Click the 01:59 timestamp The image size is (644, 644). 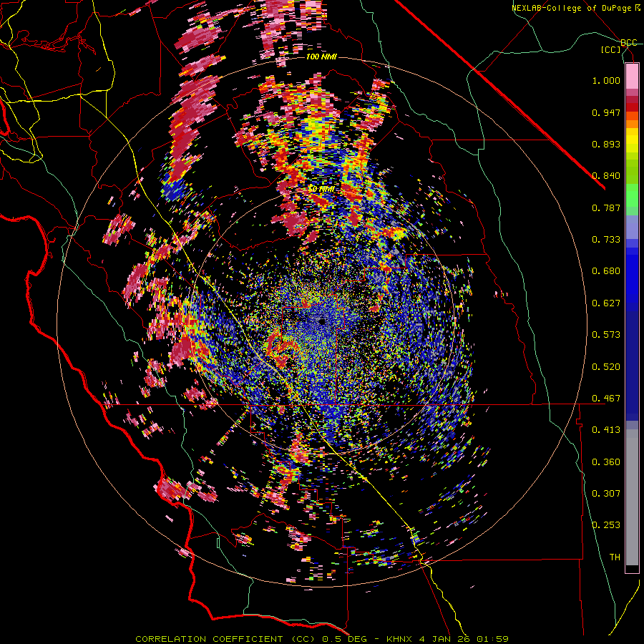[492, 639]
